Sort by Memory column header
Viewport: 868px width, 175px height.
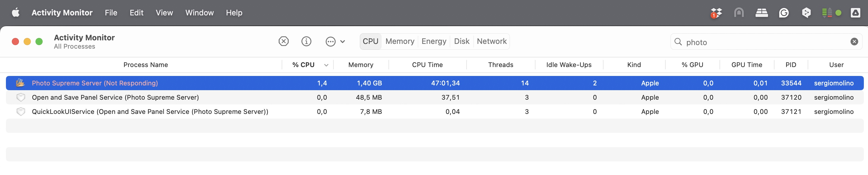point(361,65)
